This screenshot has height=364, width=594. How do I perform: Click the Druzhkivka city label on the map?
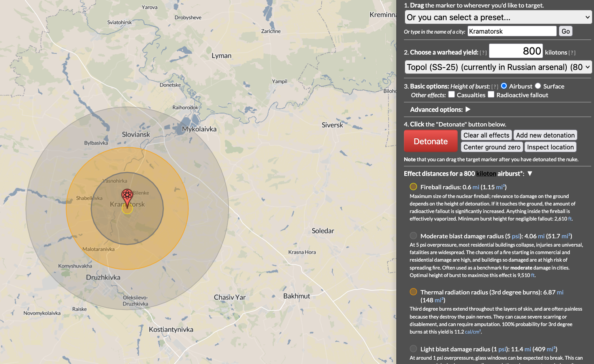pos(103,277)
